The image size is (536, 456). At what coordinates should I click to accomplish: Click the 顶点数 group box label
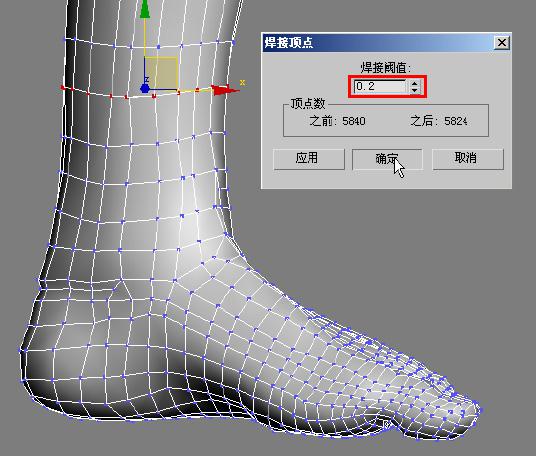(308, 104)
